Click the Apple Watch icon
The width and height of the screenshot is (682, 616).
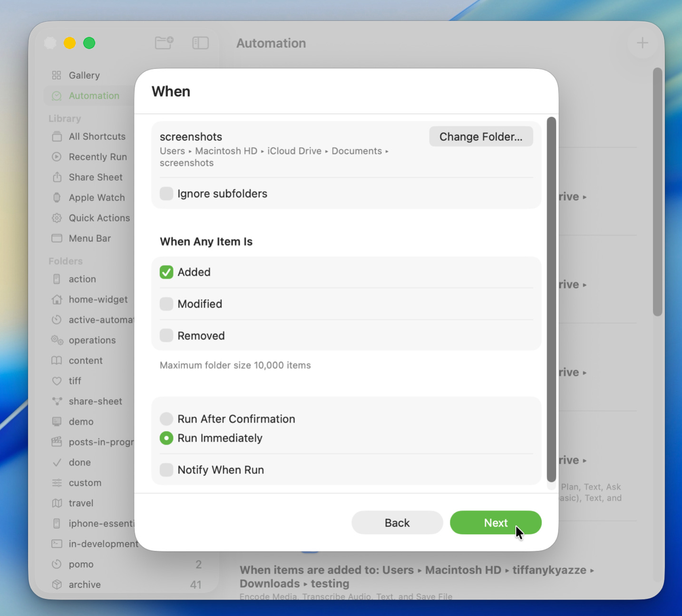[57, 197]
